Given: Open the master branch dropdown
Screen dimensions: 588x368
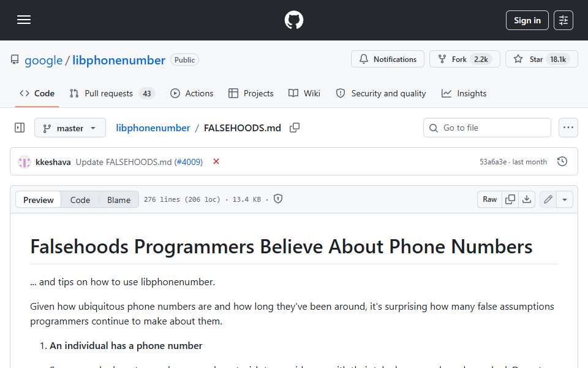Looking at the screenshot, I should [x=70, y=128].
